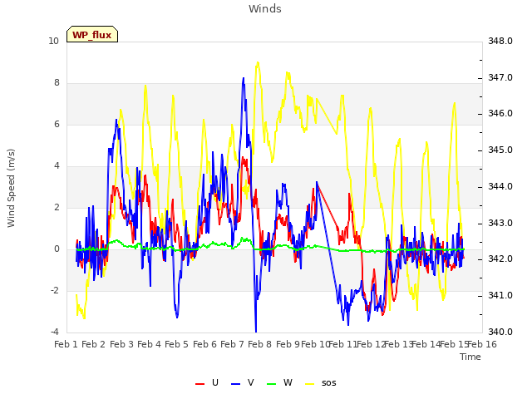This screenshot has width=532, height=399.
Task: Click the 340.0 value on right axis
Action: click(x=500, y=332)
